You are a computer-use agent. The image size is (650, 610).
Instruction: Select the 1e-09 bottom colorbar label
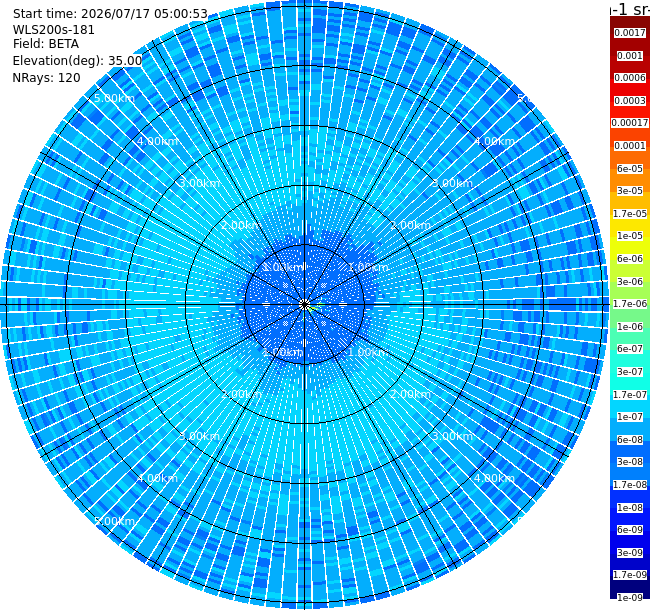pos(630,598)
